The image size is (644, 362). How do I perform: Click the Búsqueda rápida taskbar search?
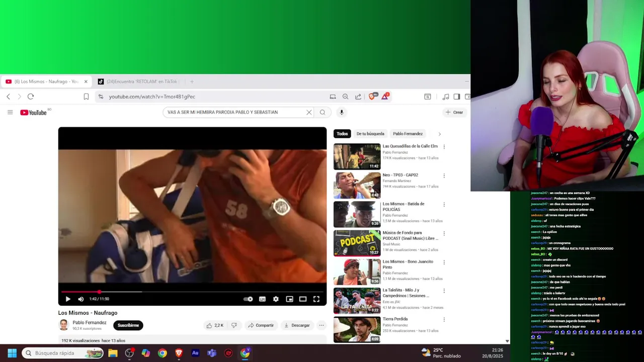point(63,353)
